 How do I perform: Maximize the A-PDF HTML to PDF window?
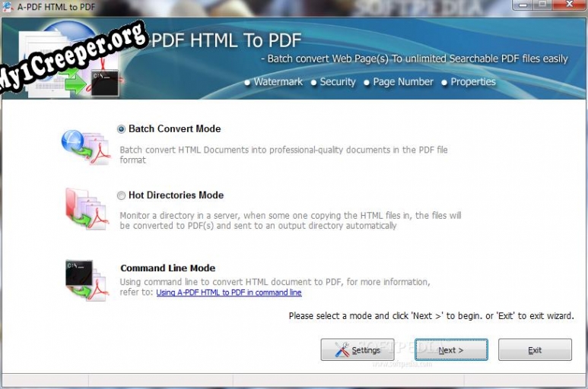pos(542,5)
